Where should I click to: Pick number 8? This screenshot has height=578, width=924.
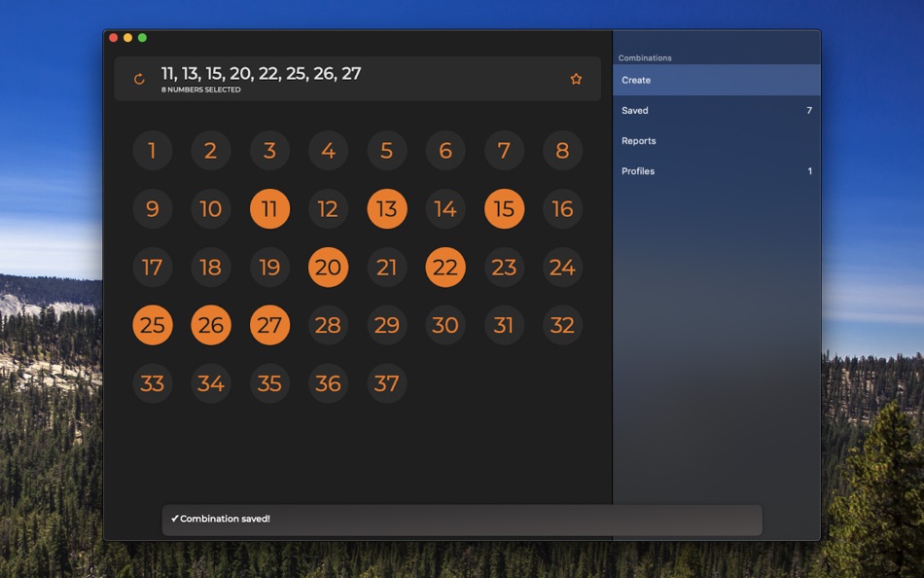[x=563, y=151]
